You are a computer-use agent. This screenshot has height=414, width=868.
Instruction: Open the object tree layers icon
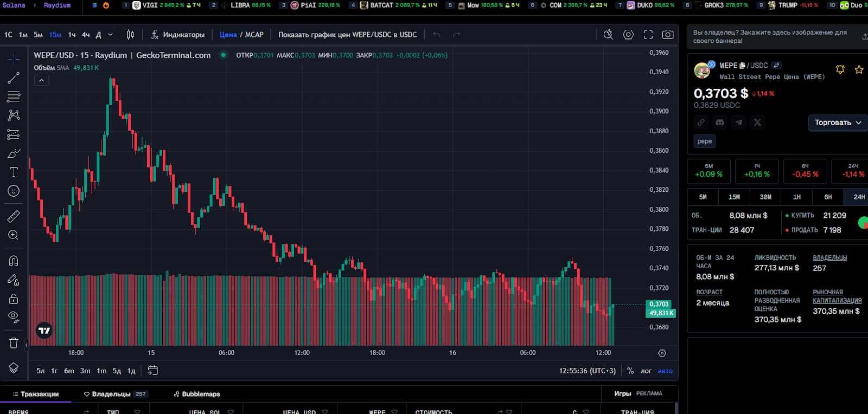pos(14,368)
